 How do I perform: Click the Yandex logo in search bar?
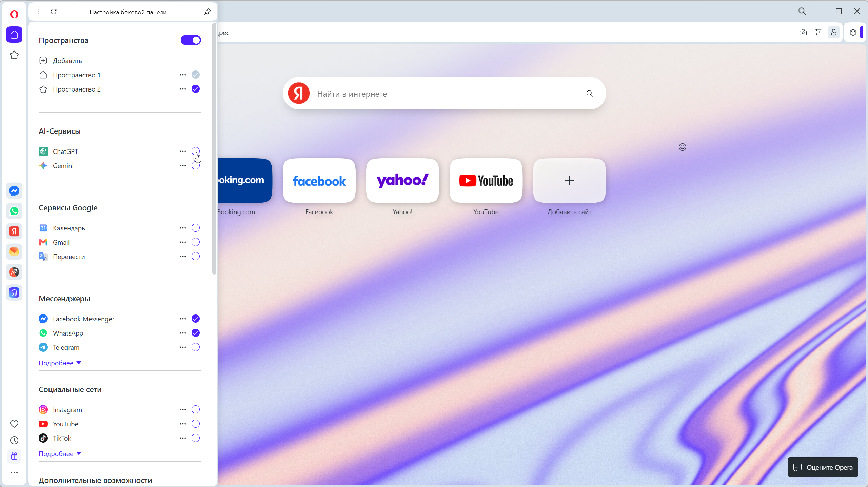coord(299,93)
